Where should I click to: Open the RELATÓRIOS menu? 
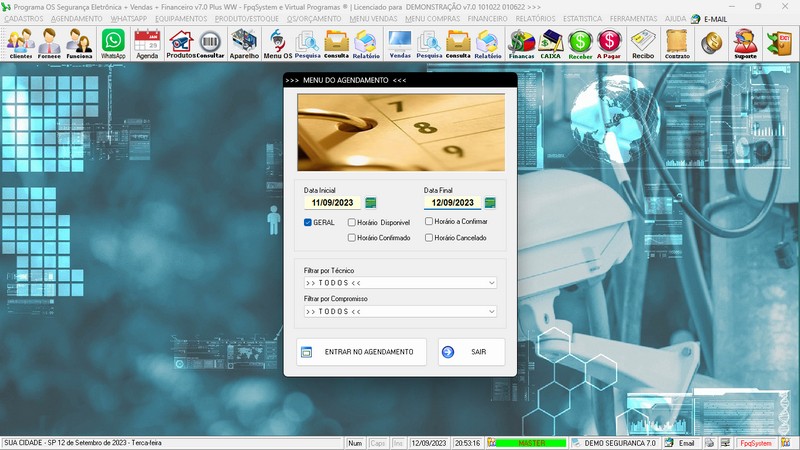point(535,18)
